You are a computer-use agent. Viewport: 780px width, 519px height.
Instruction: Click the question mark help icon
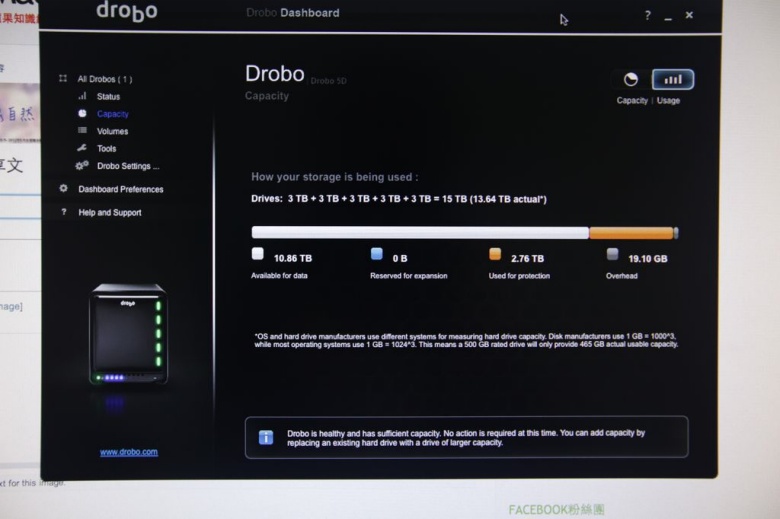point(647,15)
